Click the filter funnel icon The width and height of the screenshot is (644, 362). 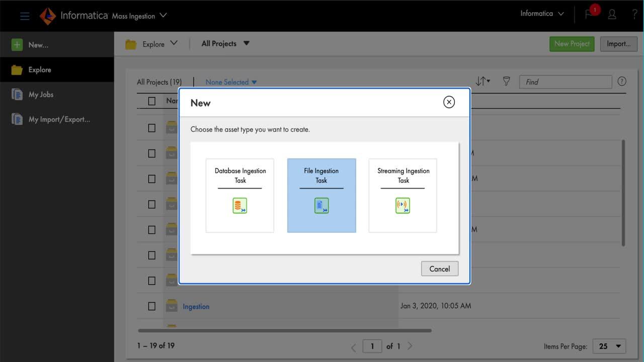pos(507,81)
